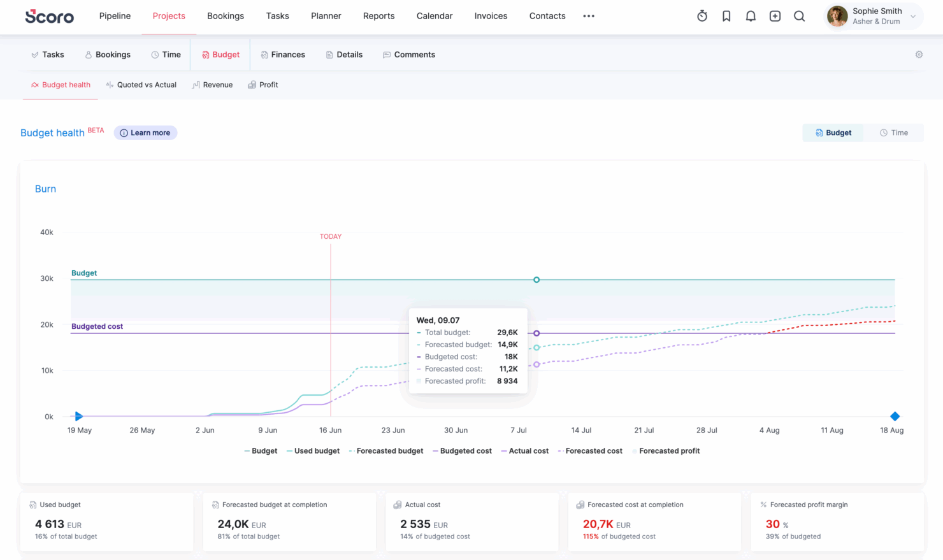Switch to the Details tab
943x560 pixels.
(344, 55)
